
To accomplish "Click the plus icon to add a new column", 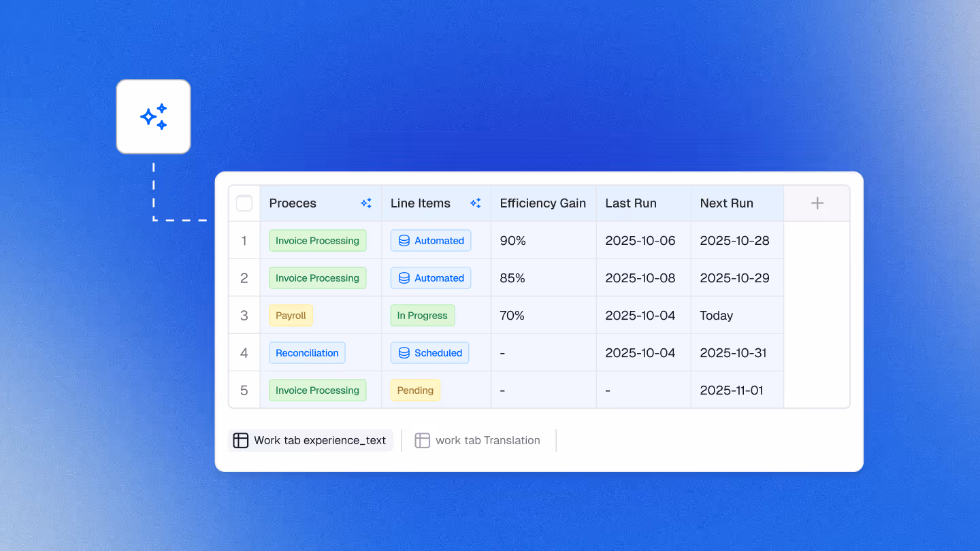I will pyautogui.click(x=816, y=203).
